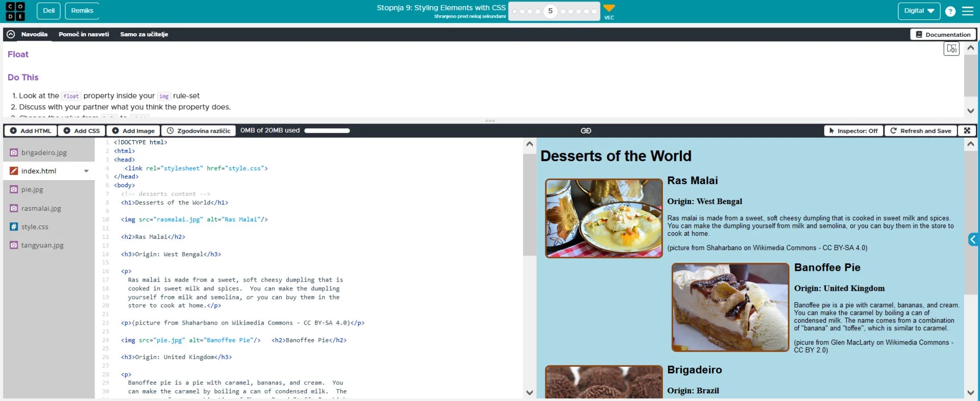980x401 pixels.
Task: Open the help question mark icon
Action: tap(950, 11)
